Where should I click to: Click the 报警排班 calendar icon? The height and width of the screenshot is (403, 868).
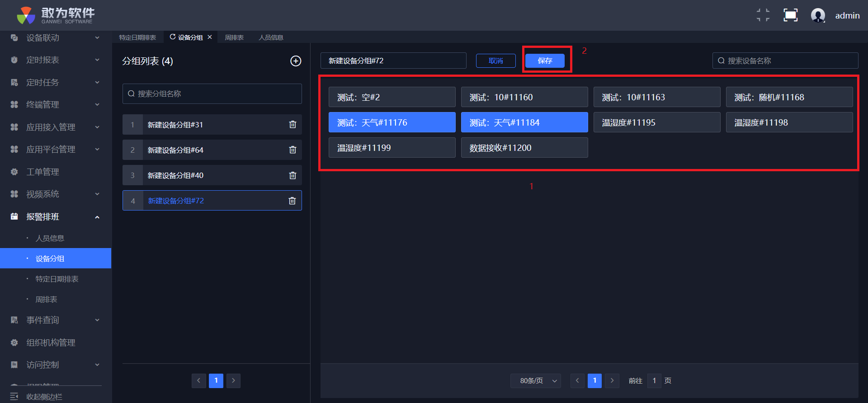coord(14,217)
